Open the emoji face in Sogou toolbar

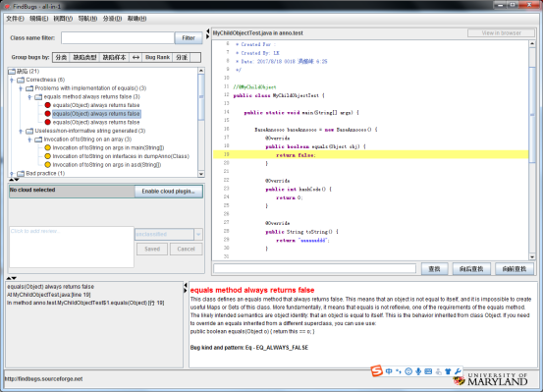click(408, 371)
